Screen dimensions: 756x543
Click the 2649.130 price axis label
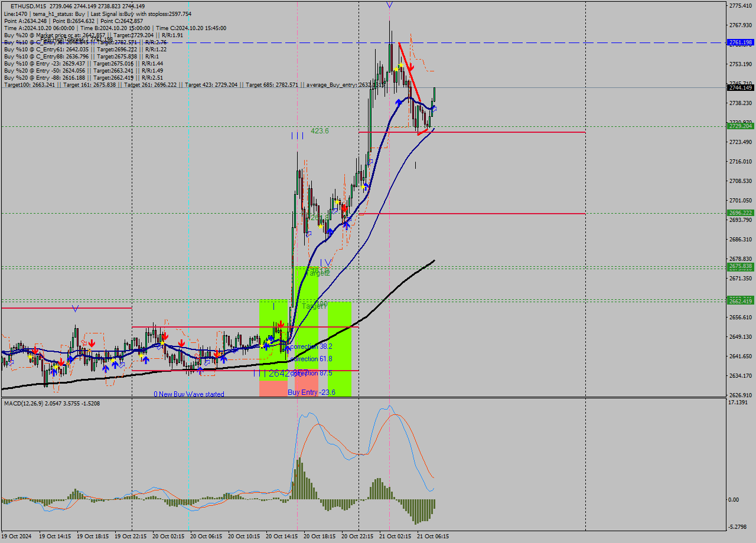point(741,336)
